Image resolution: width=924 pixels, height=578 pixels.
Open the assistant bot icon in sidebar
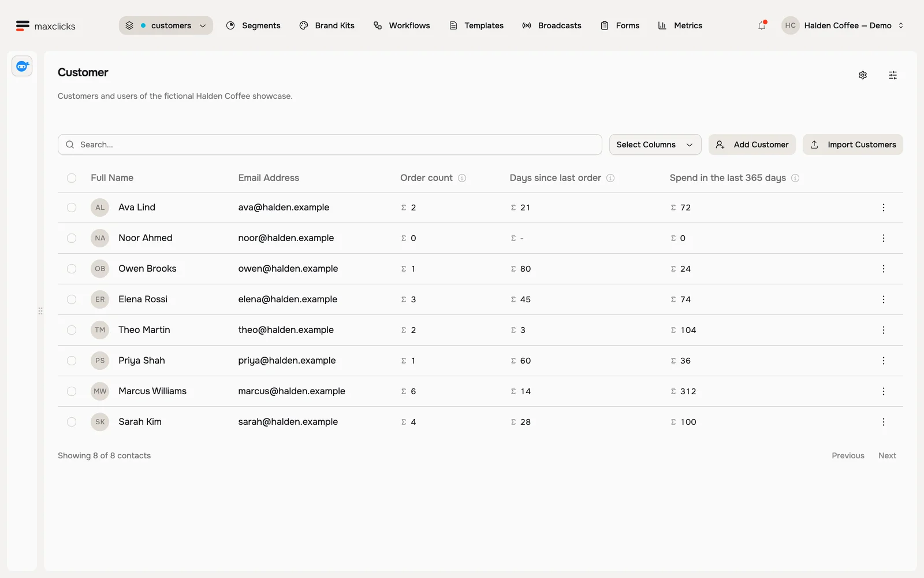[22, 66]
